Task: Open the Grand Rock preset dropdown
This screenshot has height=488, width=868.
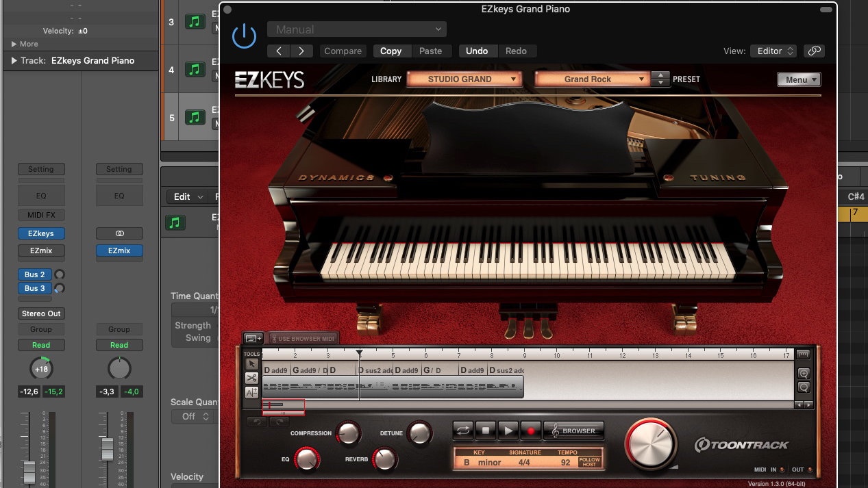Action: coord(592,79)
